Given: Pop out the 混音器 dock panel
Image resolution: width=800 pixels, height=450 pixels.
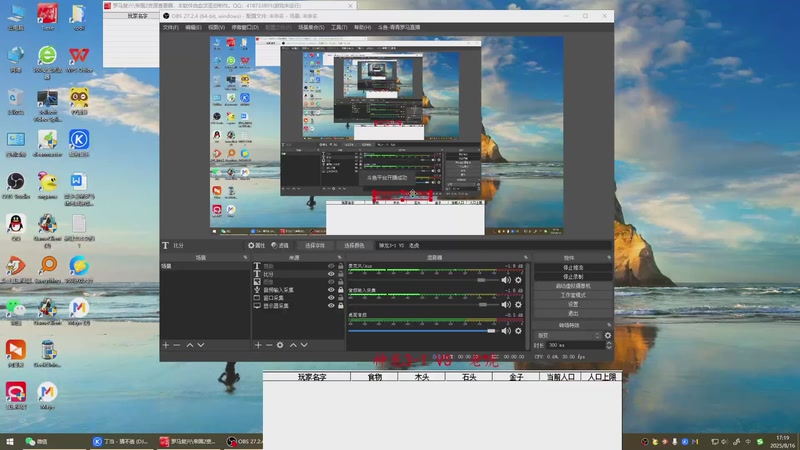Looking at the screenshot, I should click(526, 258).
